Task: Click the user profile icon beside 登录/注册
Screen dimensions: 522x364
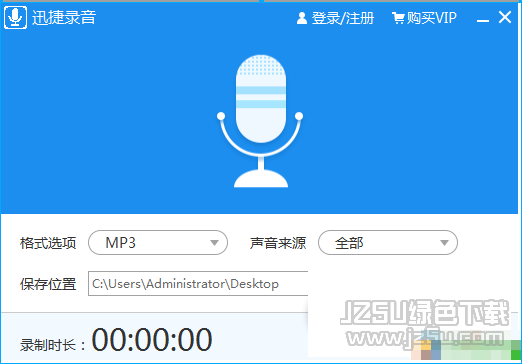Action: (x=302, y=18)
